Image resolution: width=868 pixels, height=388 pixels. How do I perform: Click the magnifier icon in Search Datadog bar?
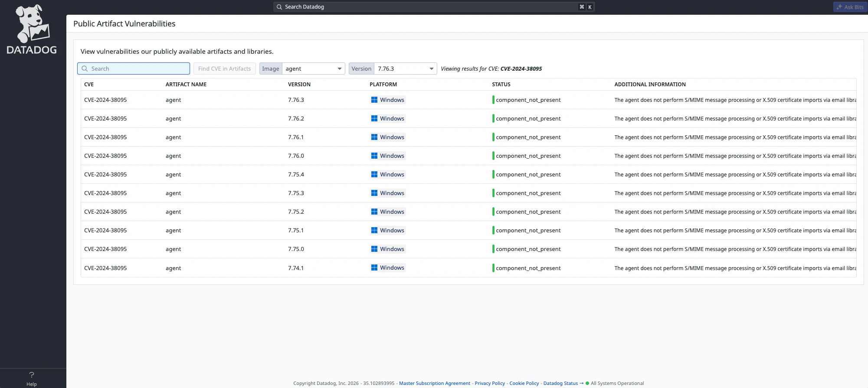279,7
